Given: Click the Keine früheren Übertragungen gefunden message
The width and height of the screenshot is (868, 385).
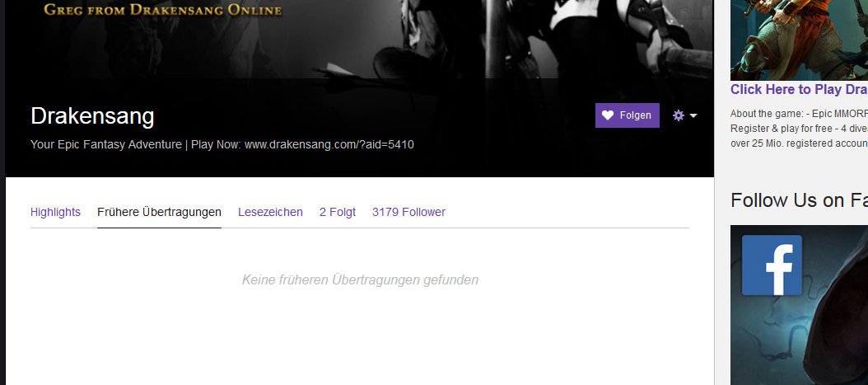Looking at the screenshot, I should [360, 279].
